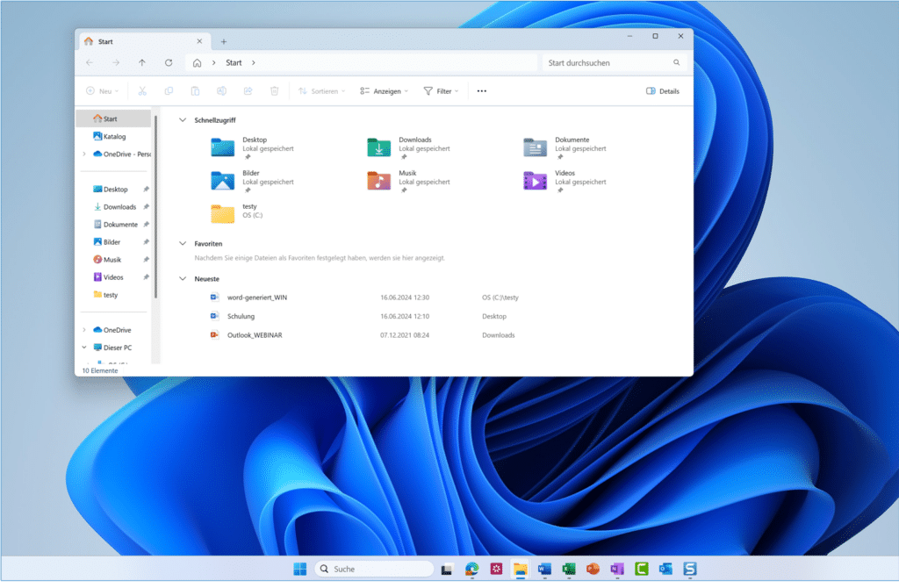Add a new tab with the plus button
Screen dimensions: 899x588
(x=224, y=41)
